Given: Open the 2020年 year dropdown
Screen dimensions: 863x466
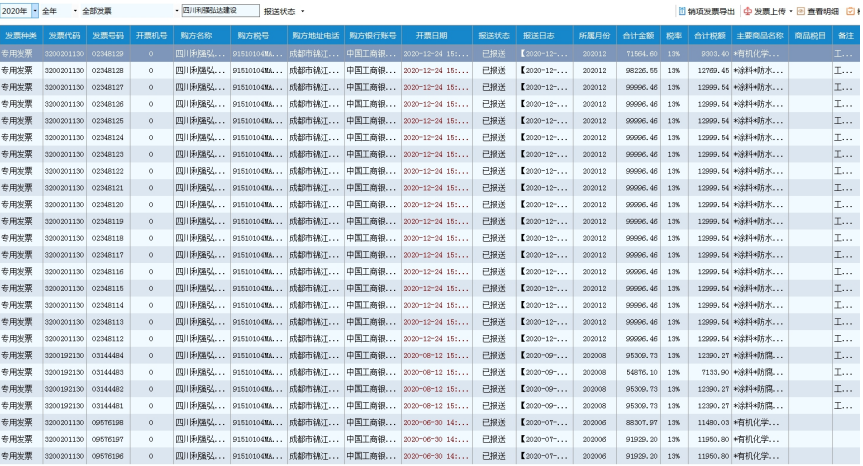Looking at the screenshot, I should click(x=35, y=11).
